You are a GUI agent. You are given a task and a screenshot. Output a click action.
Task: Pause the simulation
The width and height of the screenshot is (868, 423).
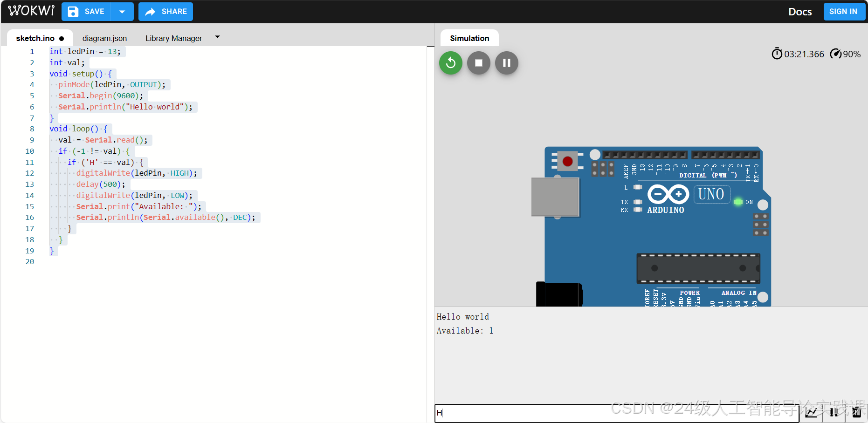(x=506, y=63)
